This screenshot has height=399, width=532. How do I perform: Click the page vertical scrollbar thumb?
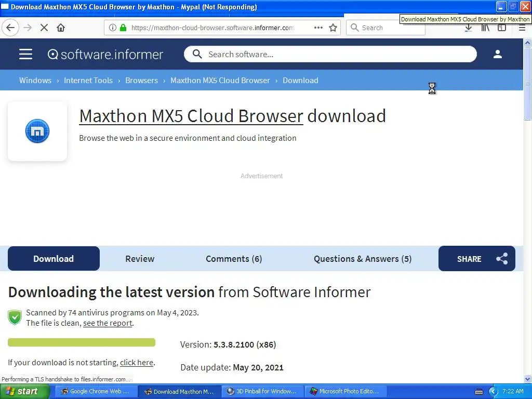pos(527,84)
